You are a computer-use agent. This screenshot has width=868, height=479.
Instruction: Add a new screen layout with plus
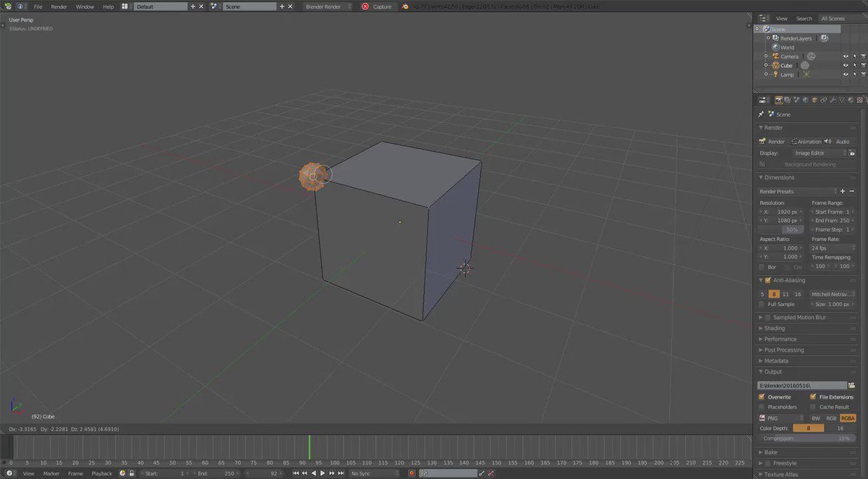[x=192, y=7]
